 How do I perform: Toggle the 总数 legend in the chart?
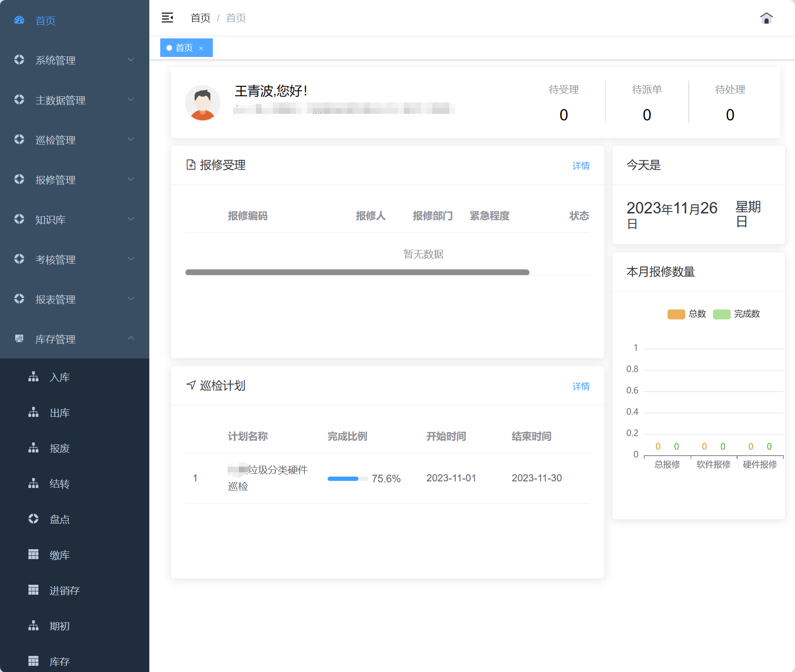coord(686,314)
